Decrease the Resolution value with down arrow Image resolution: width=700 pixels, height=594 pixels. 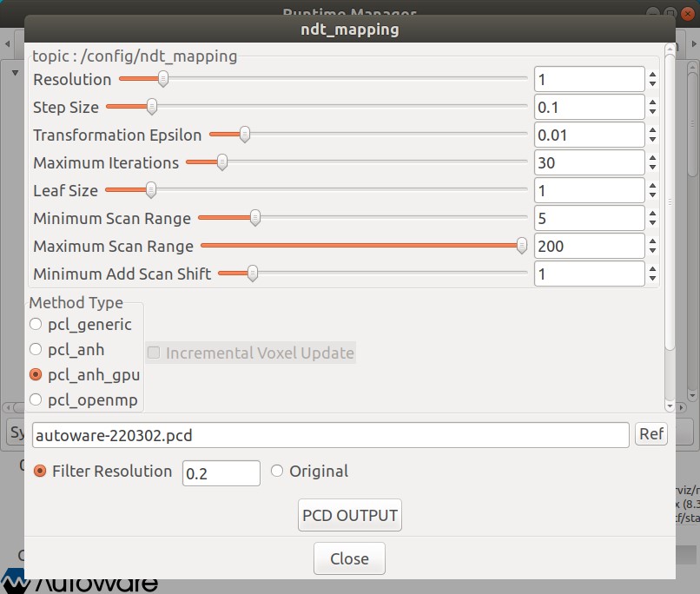tap(653, 83)
